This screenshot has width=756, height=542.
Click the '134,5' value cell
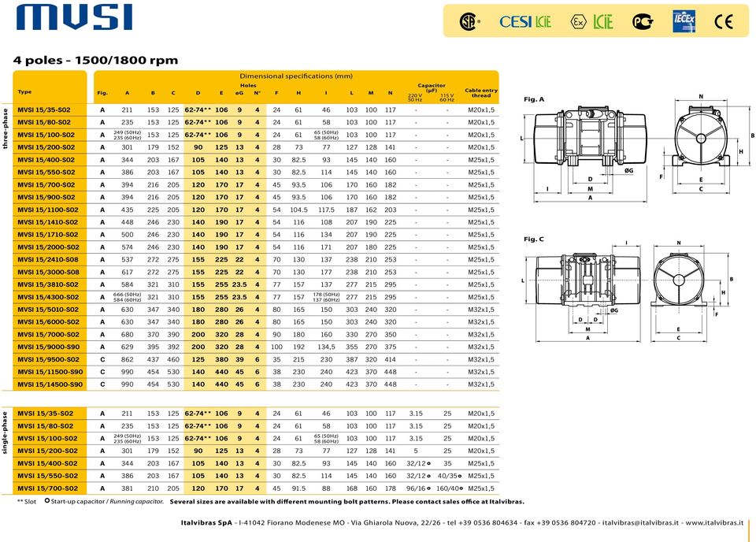tap(326, 347)
